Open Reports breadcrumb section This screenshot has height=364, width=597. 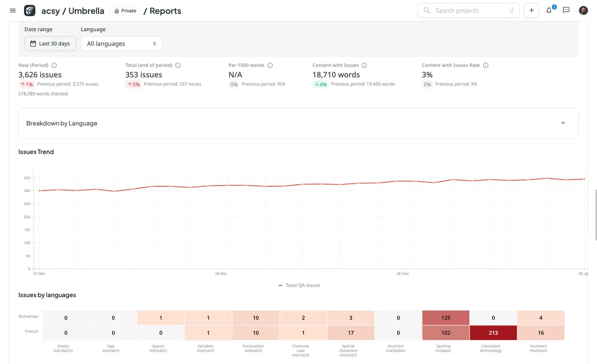[165, 11]
